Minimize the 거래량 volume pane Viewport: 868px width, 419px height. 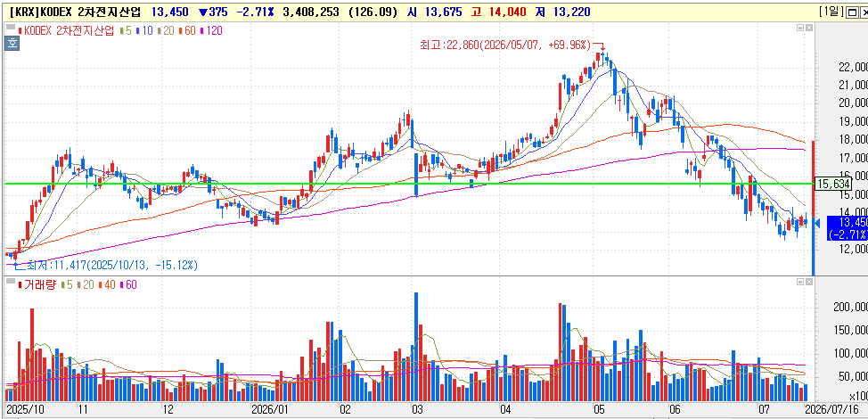tap(800, 282)
